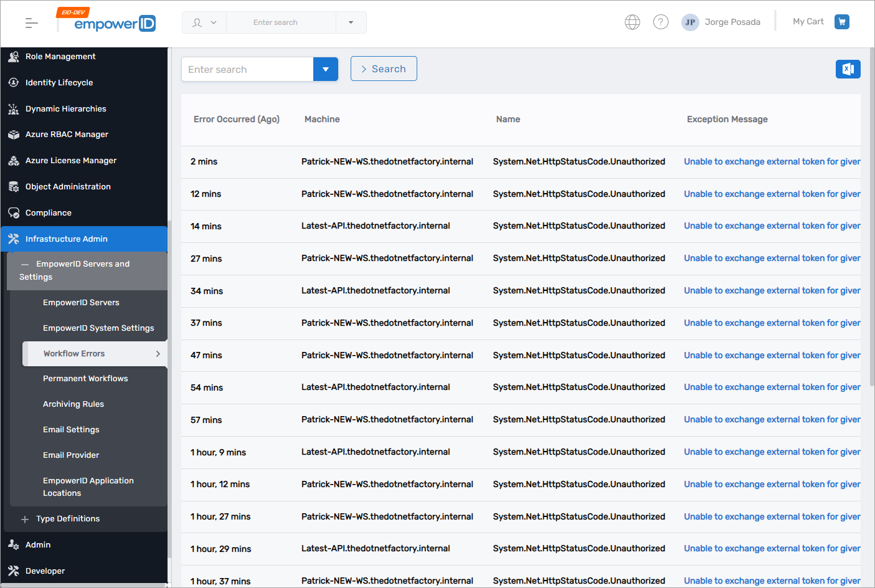Open the newest exception message link
Image resolution: width=875 pixels, height=588 pixels.
[772, 161]
